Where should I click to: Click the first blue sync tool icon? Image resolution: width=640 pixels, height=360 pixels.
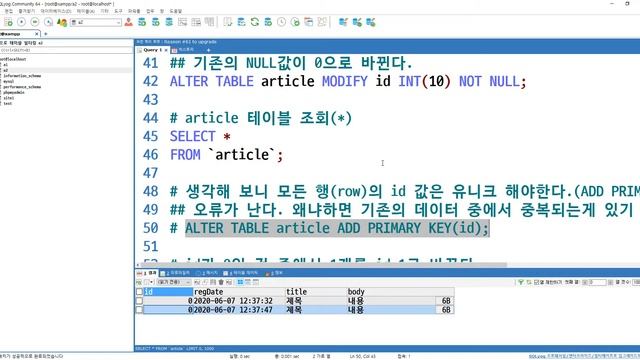(x=343, y=22)
